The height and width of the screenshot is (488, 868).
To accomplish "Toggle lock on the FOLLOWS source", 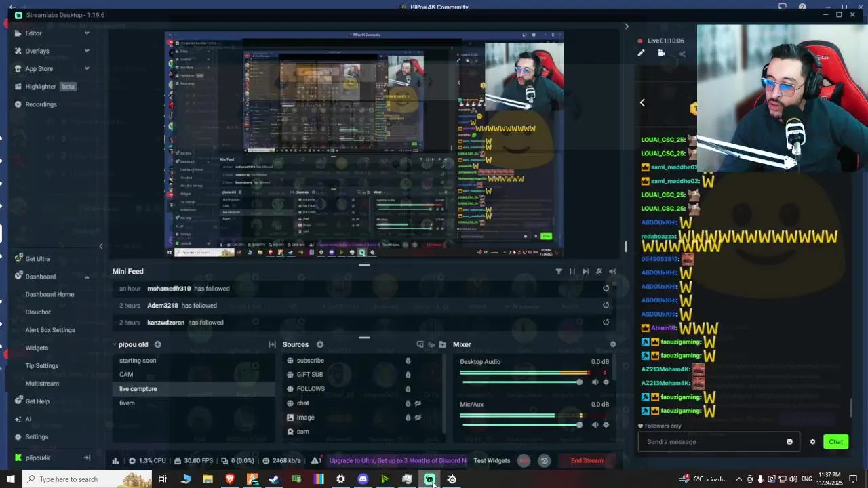I will [408, 389].
